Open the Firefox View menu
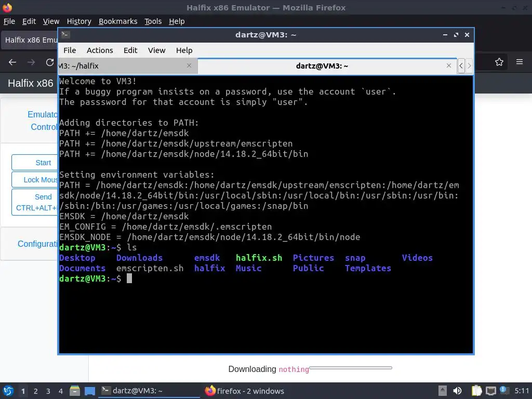The image size is (532, 399). pos(51,21)
